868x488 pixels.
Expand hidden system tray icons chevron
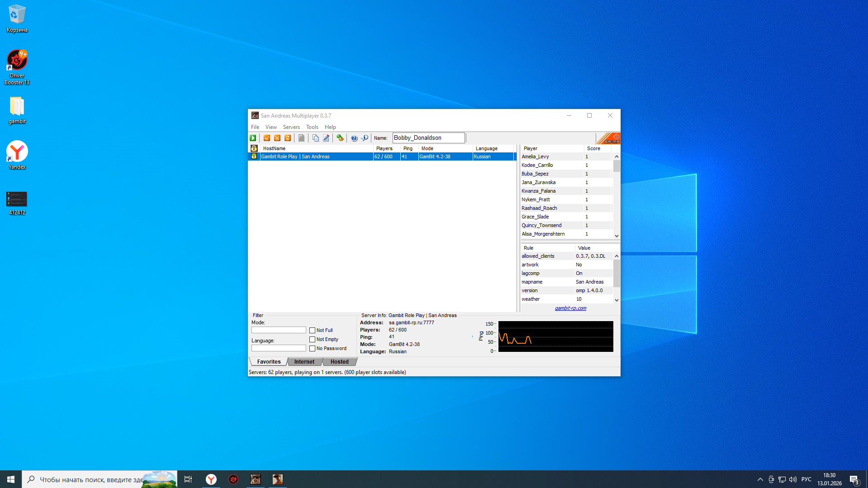click(x=760, y=479)
